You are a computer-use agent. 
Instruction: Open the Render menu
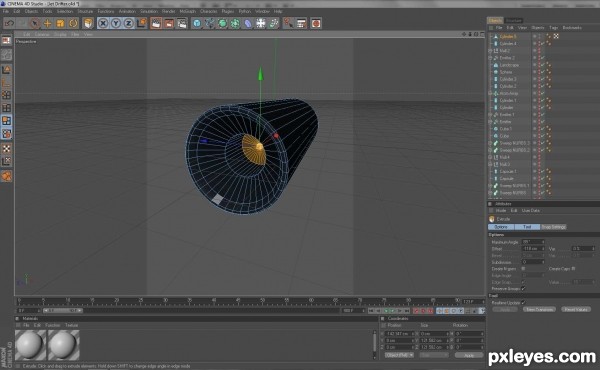pyautogui.click(x=168, y=11)
